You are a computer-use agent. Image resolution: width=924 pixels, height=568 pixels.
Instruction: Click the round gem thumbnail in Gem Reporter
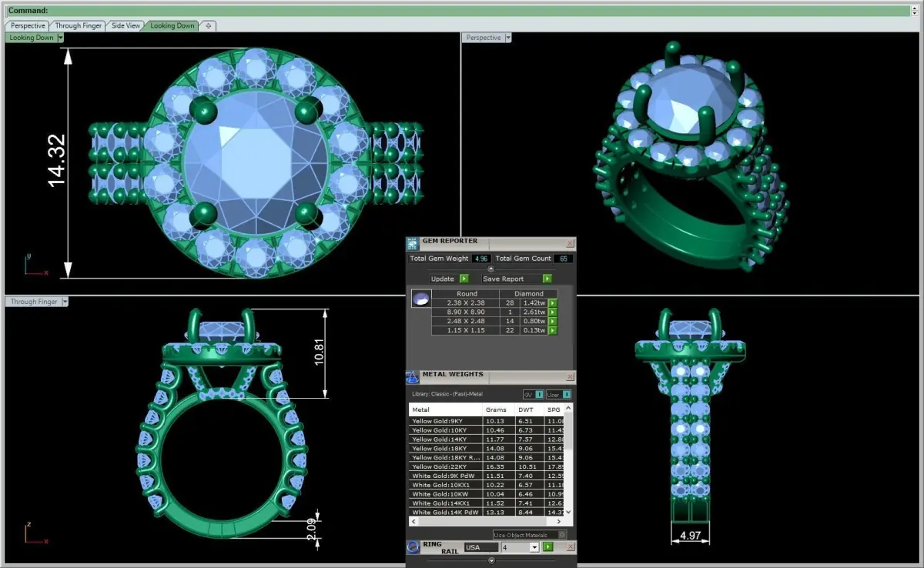[x=420, y=299]
